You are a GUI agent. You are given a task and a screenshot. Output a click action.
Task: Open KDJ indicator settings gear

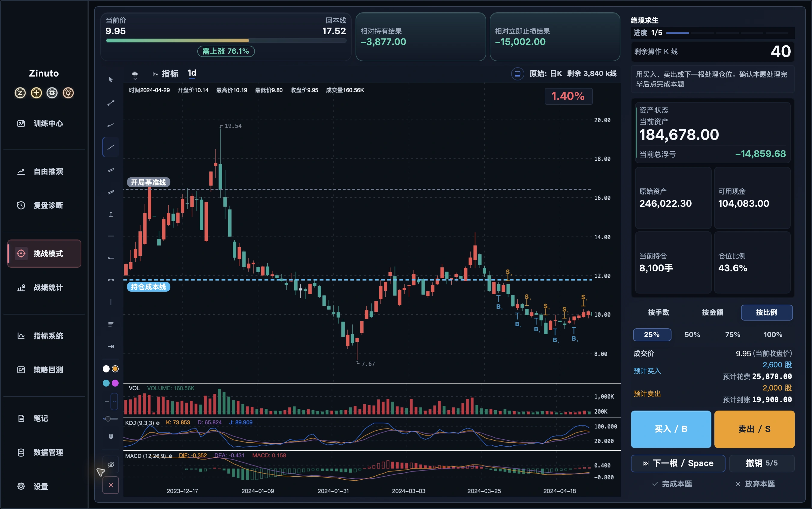click(158, 423)
